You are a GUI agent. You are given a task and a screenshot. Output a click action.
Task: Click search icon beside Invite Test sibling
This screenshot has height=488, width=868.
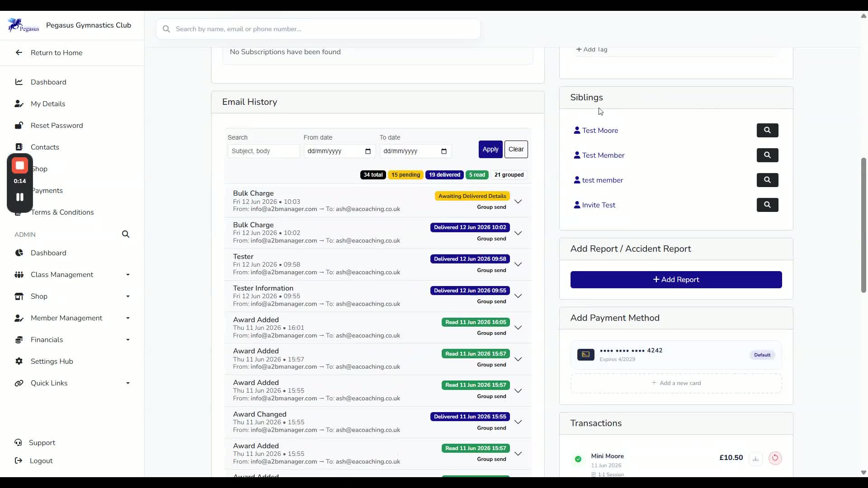point(767,205)
